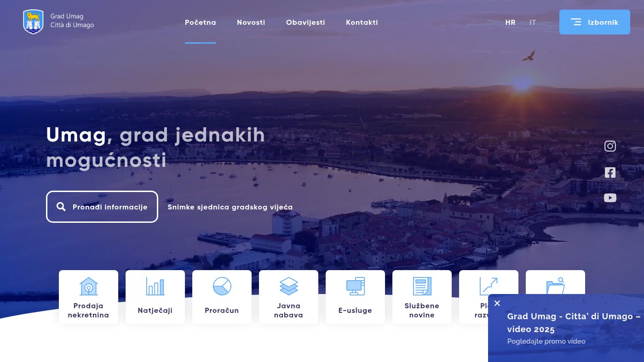Open the Facebook social icon
Viewport: 644px width, 362px height.
(610, 173)
